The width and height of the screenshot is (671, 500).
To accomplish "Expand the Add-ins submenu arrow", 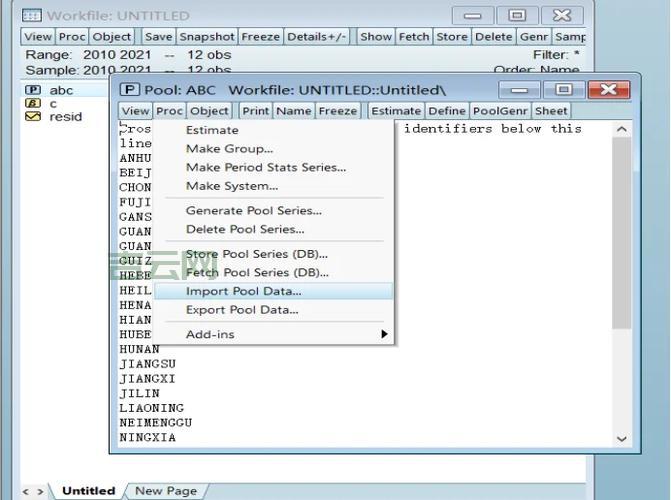I will point(383,334).
